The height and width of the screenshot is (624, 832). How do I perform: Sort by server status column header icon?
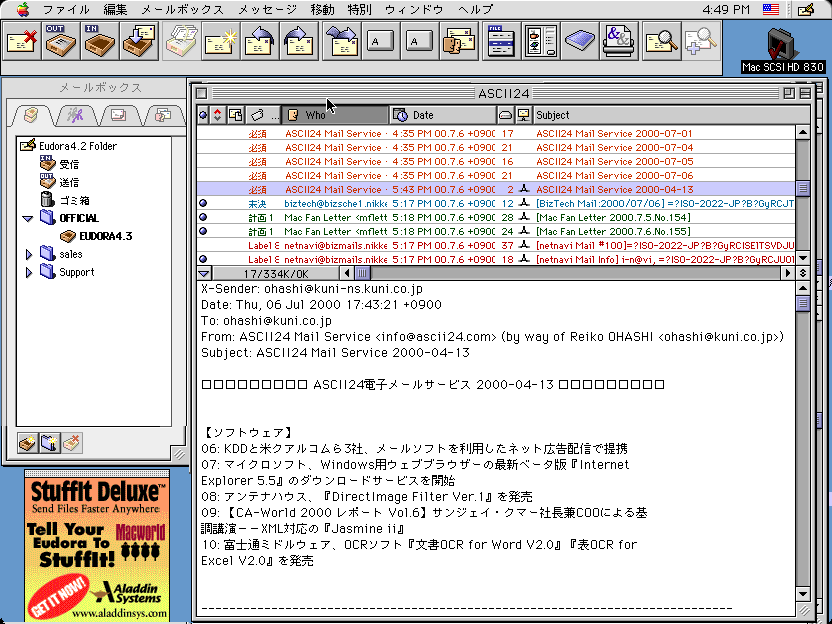coord(524,115)
